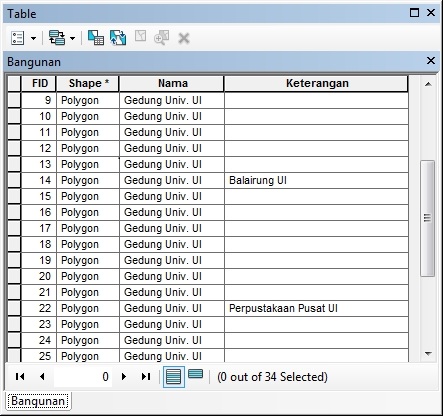443x416 pixels.
Task: Go to next record button
Action: (124, 377)
